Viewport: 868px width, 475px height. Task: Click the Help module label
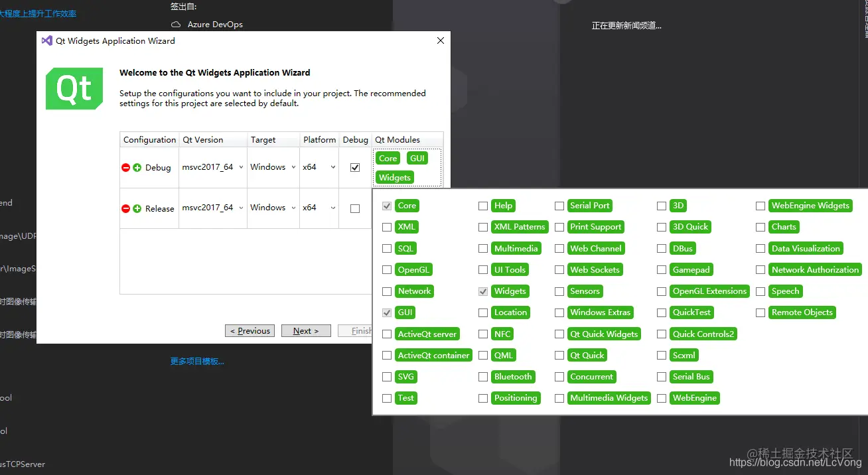pos(504,206)
